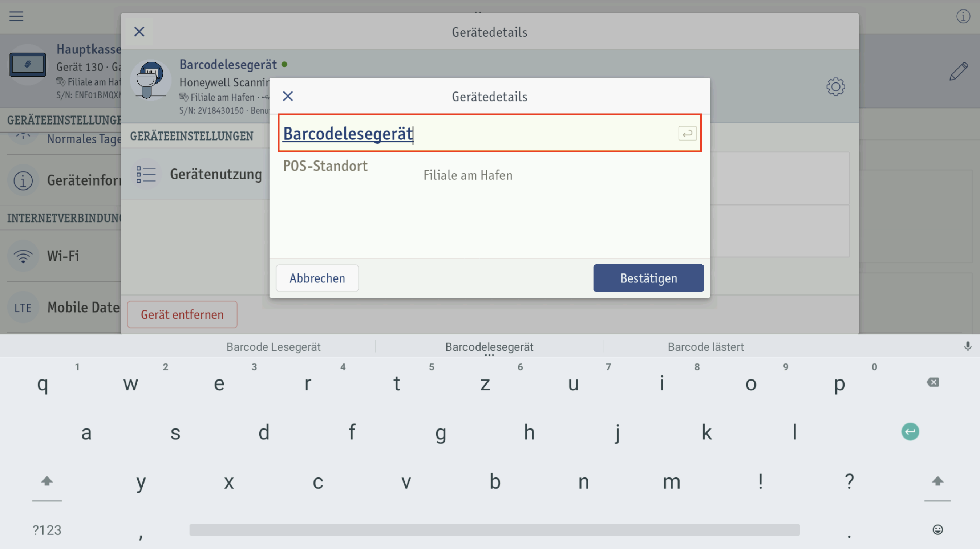Tap the keyboard backspace key

[x=933, y=382]
